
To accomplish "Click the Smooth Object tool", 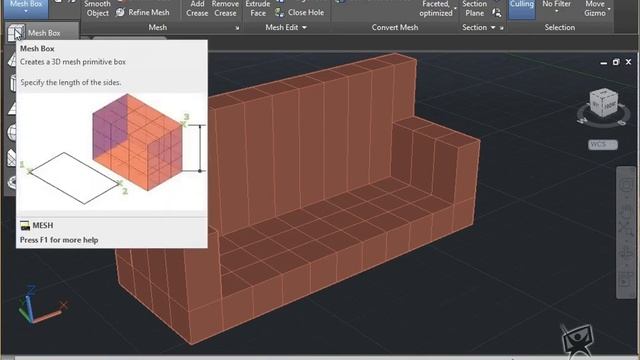I will point(97,9).
